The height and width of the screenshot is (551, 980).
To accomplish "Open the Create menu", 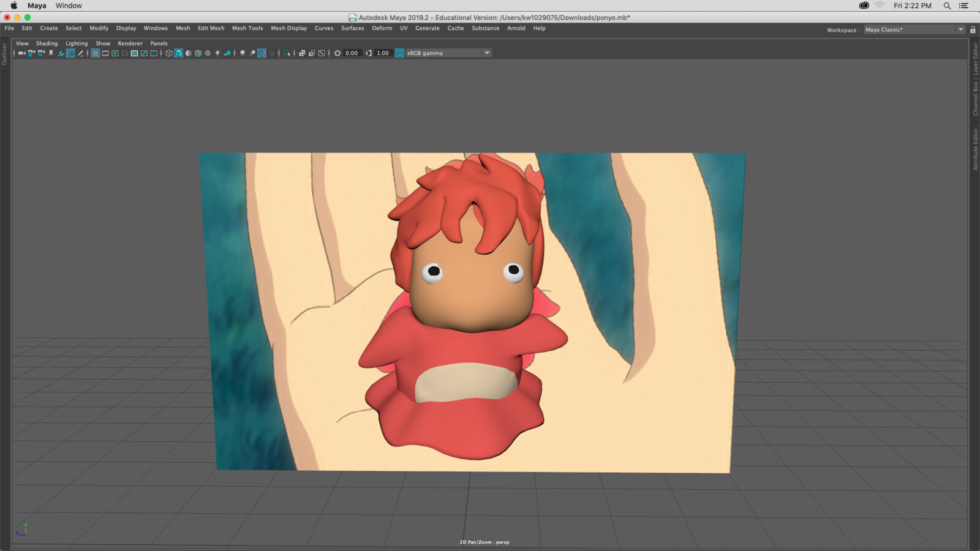I will click(49, 28).
